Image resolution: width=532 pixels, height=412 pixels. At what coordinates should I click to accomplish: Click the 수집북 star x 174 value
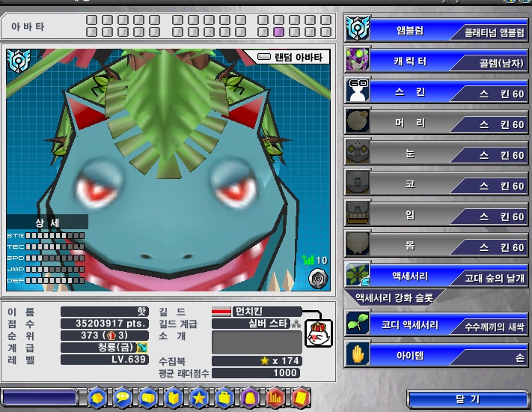point(257,361)
